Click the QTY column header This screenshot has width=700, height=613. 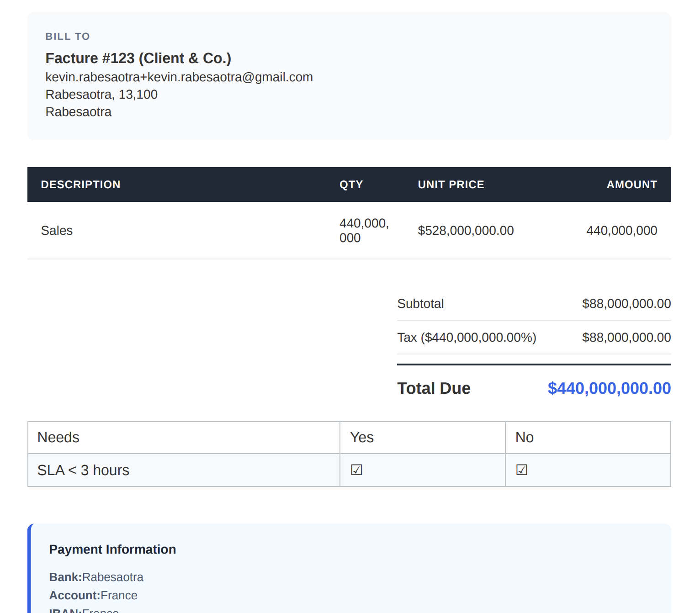351,185
